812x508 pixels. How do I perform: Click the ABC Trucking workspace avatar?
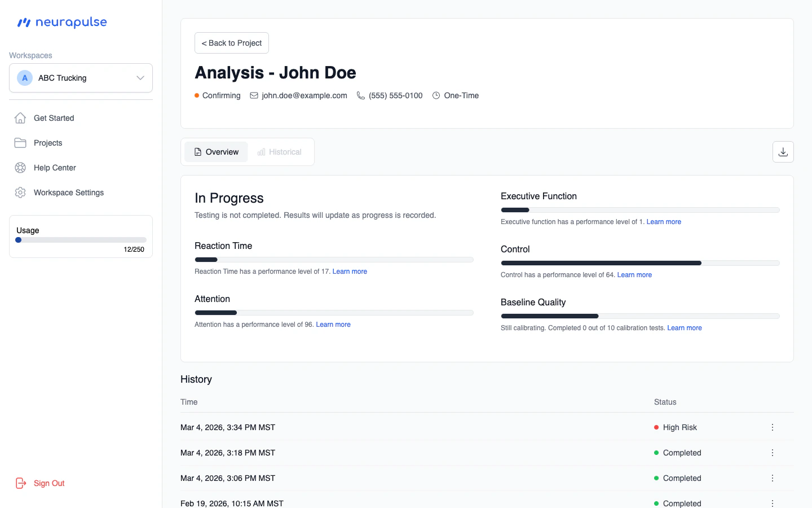click(x=25, y=78)
